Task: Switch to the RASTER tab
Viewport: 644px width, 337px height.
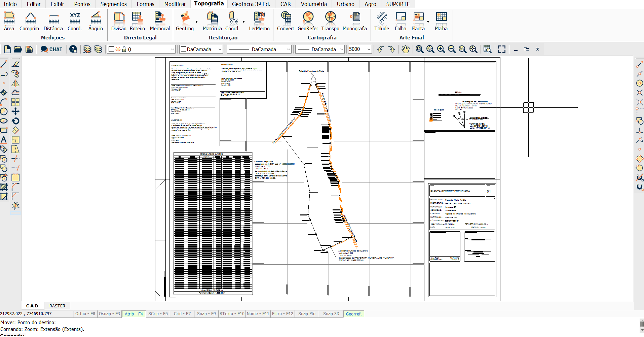Action: coord(57,306)
